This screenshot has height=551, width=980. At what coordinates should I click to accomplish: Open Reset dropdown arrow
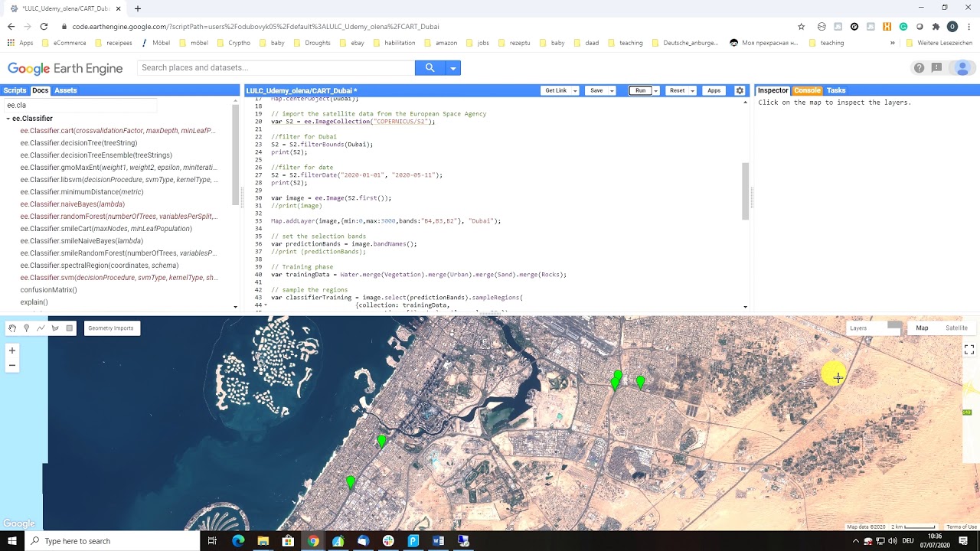coord(692,90)
